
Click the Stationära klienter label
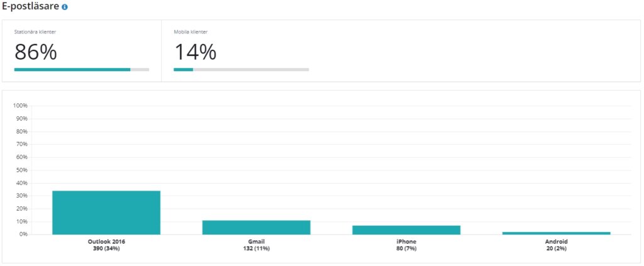click(x=35, y=31)
